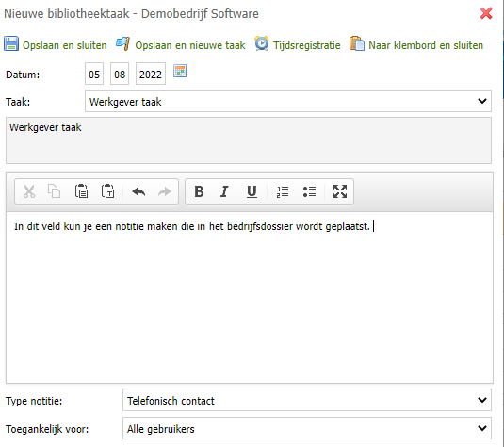Click Opslaan en nieuwe taak
Viewport: 504px width, 447px height.
point(180,44)
